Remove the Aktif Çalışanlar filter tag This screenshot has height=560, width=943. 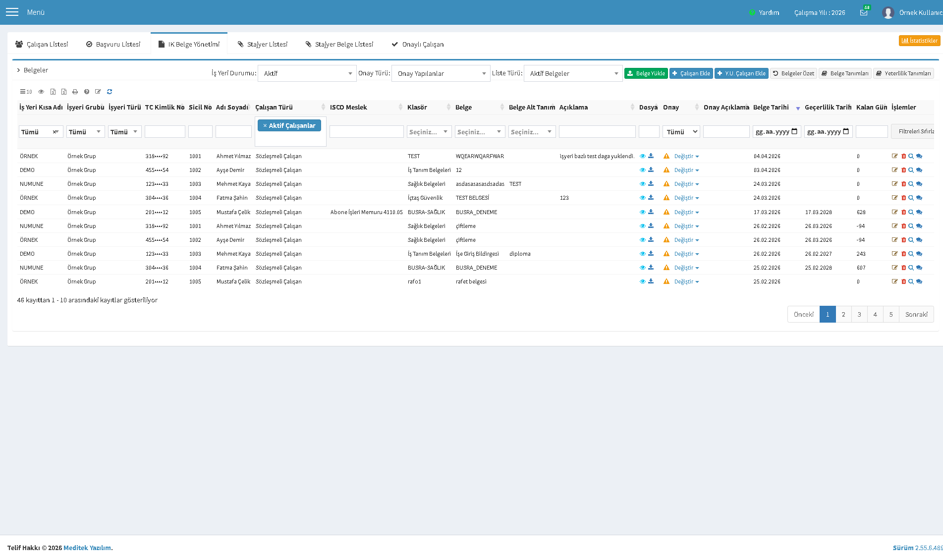(265, 126)
